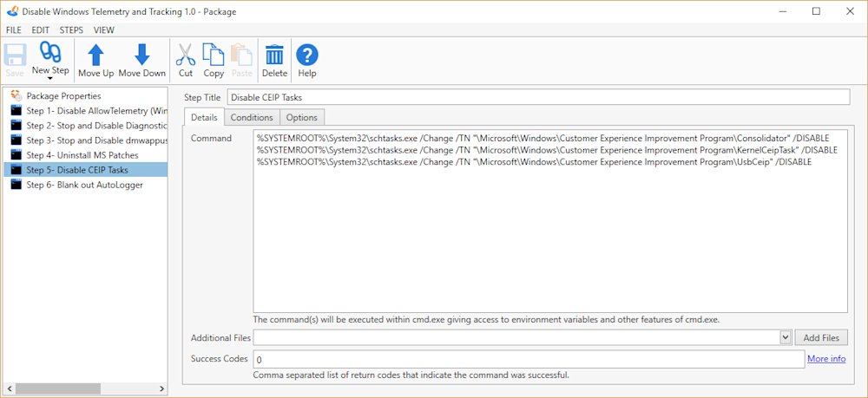Click inside the Command text area

550,221
